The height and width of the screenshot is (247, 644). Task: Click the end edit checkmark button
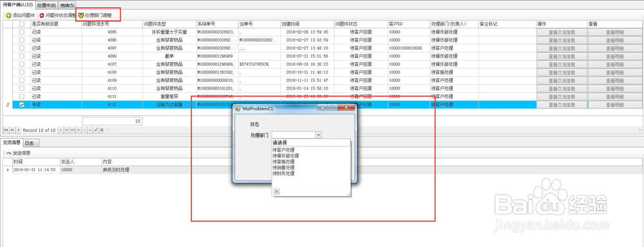click(96, 130)
